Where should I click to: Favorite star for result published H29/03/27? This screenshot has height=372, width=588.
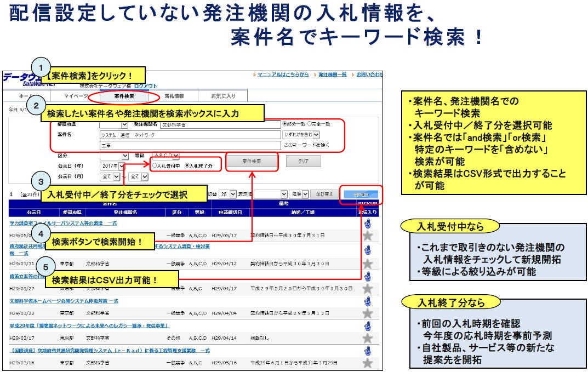coord(368,288)
